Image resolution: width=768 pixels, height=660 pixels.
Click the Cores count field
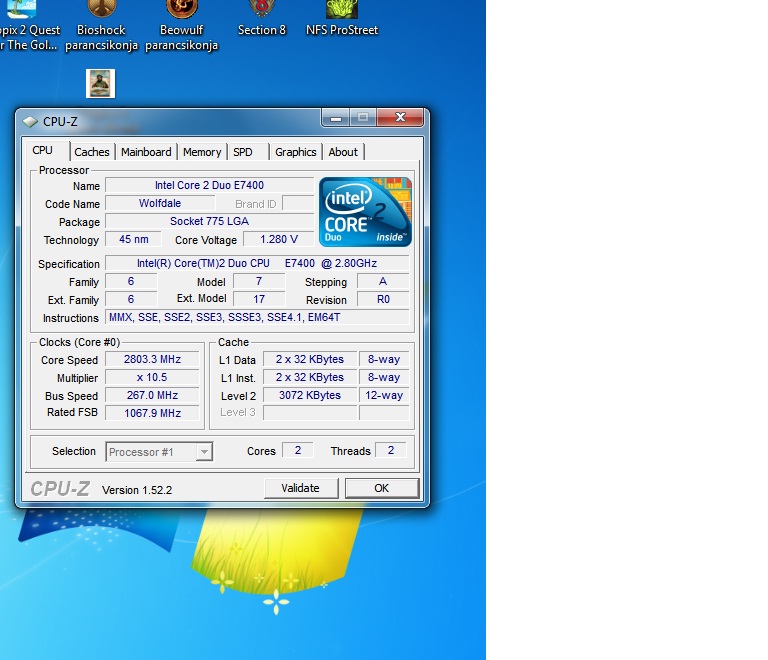pos(298,450)
